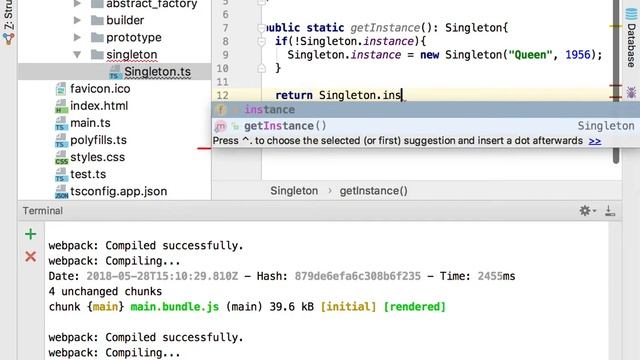Screen dimensions: 640x360
Task: Click the editor vertical scrollbar thumb
Action: (616, 82)
